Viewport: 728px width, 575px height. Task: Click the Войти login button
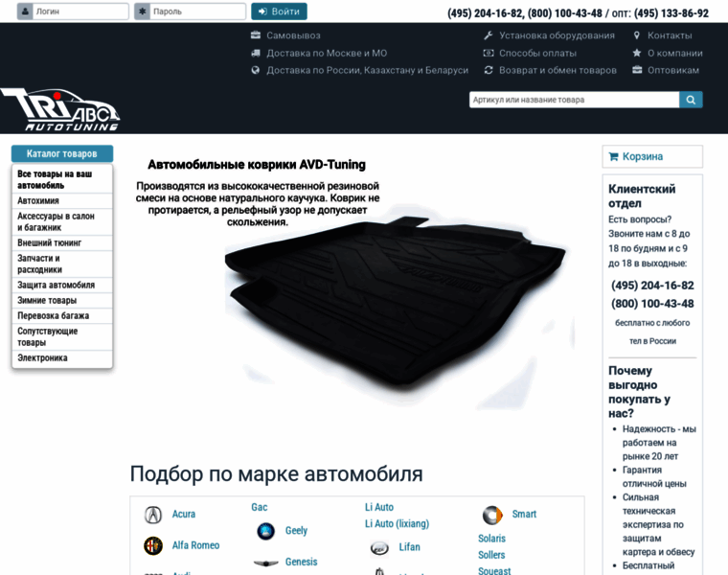279,11
